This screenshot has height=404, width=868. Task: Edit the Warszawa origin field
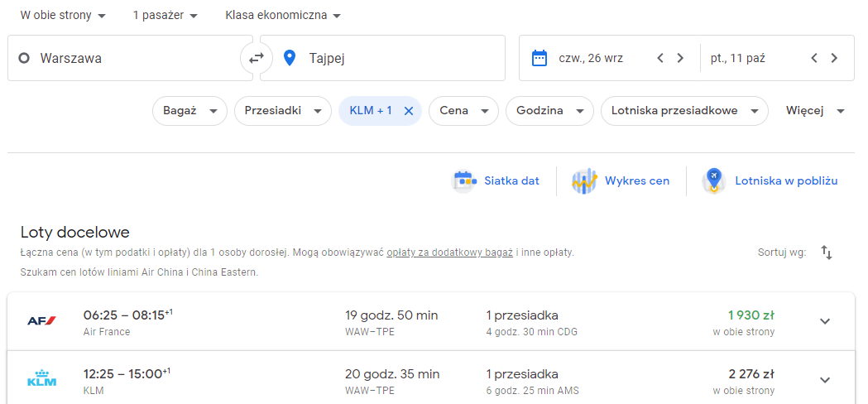pos(130,58)
